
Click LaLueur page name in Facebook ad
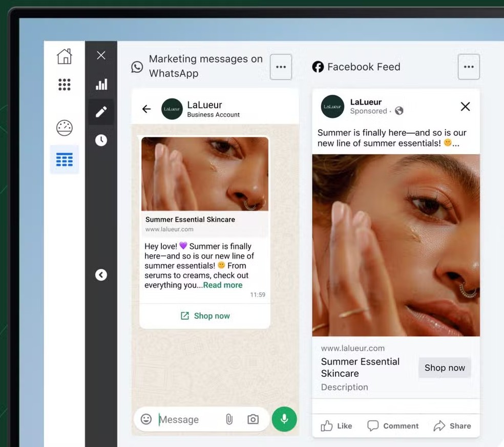366,102
